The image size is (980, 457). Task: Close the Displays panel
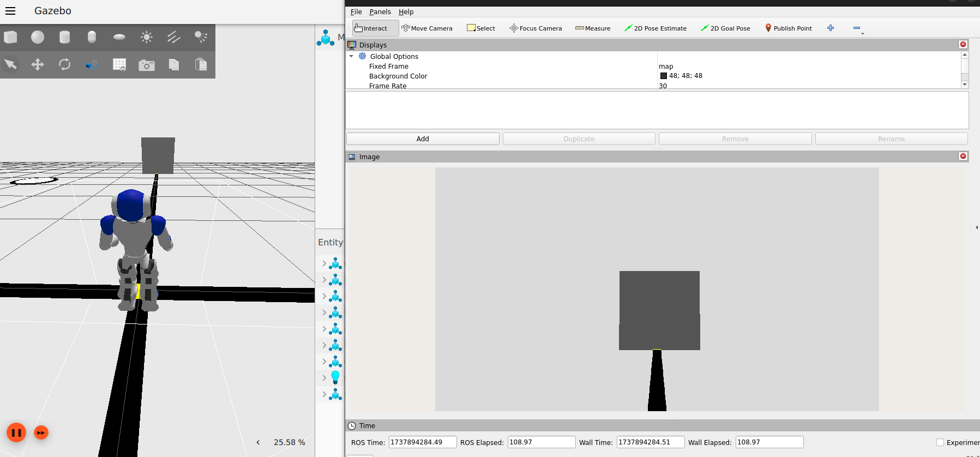[x=963, y=45]
